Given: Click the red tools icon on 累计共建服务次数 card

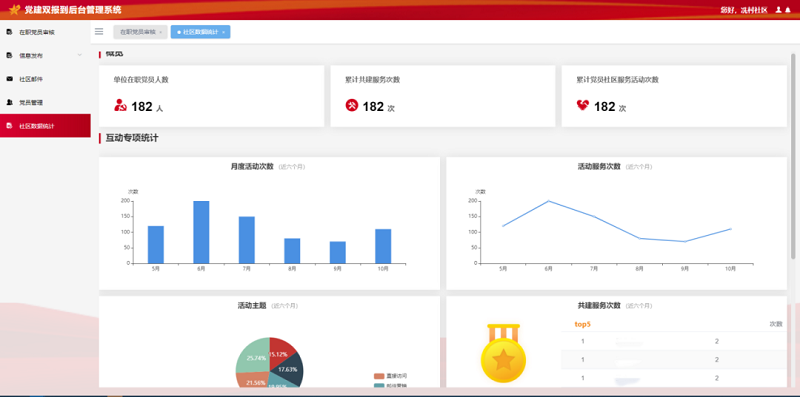Looking at the screenshot, I should coord(352,105).
